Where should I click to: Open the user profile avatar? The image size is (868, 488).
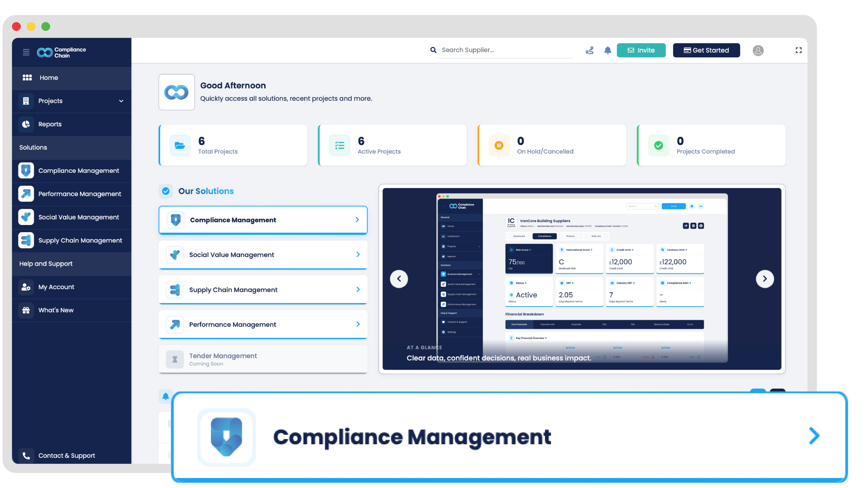tap(758, 50)
